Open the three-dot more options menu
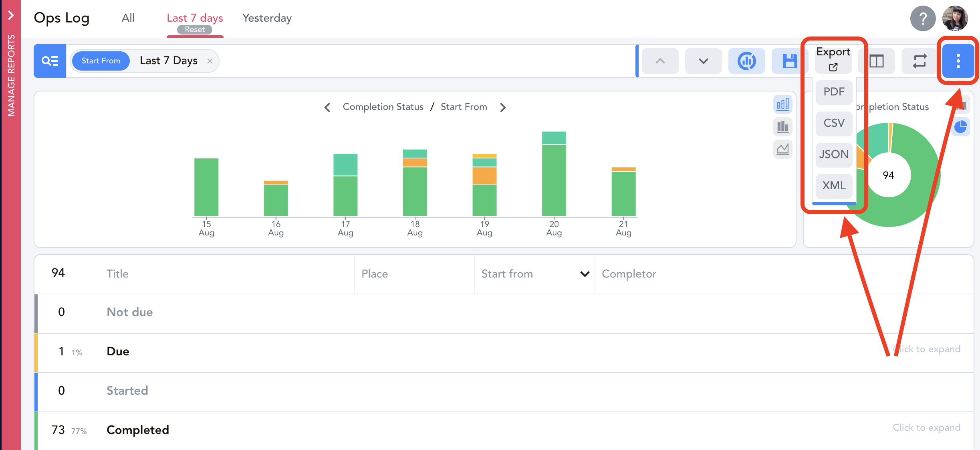Viewport: 980px width, 450px height. coord(958,61)
